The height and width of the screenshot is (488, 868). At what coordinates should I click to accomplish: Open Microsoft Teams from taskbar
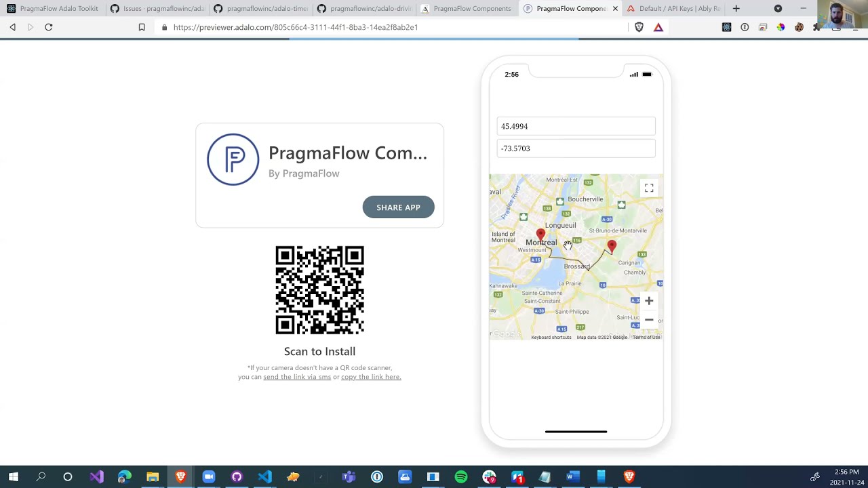[349, 476]
